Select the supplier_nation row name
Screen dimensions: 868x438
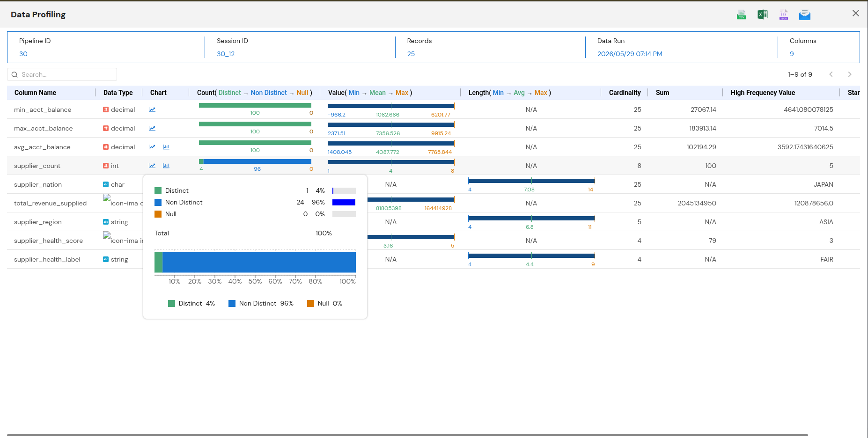(38, 184)
